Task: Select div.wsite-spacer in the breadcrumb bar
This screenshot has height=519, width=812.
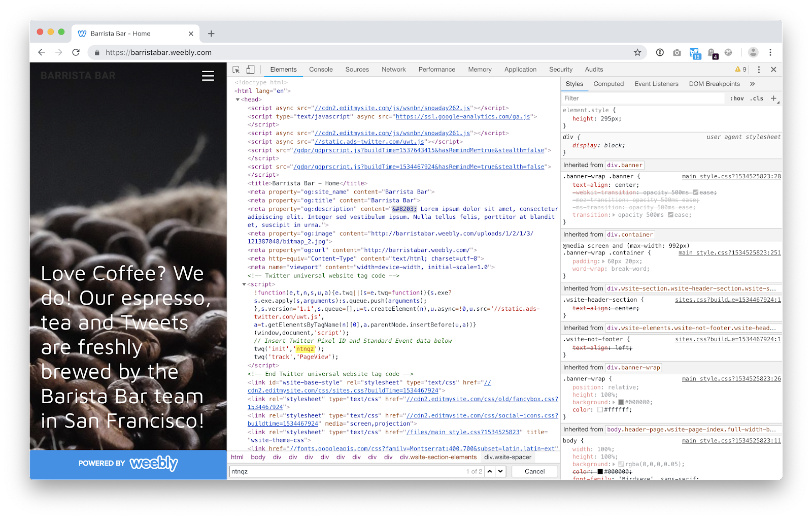Action: [507, 457]
